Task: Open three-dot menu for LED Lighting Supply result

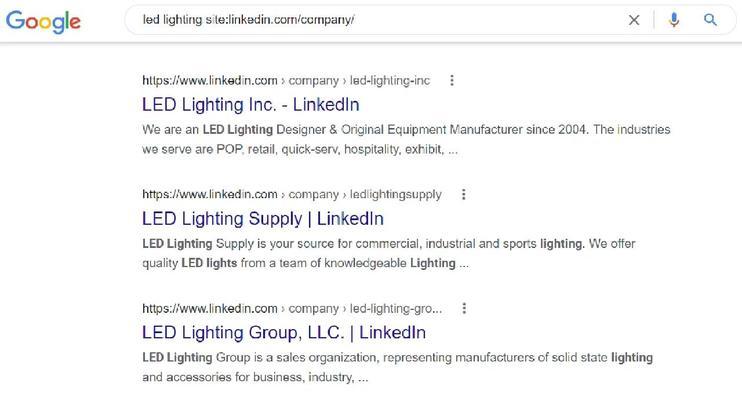Action: pyautogui.click(x=464, y=195)
